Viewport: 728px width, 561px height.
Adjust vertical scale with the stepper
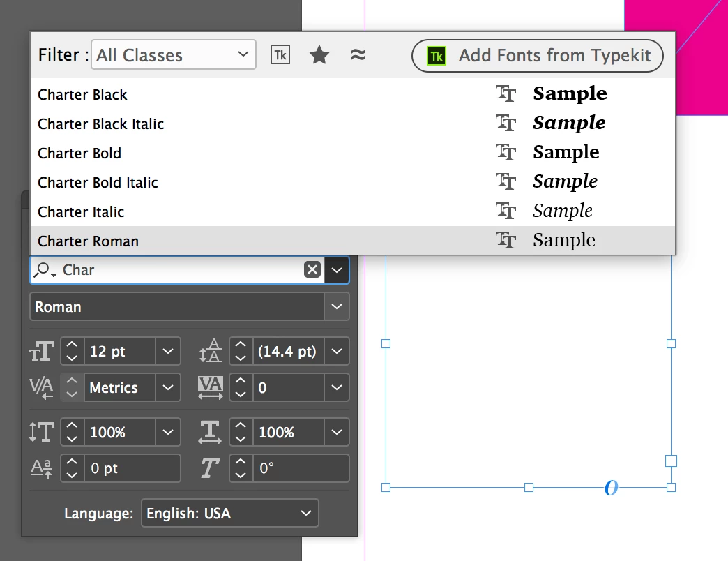(x=72, y=432)
